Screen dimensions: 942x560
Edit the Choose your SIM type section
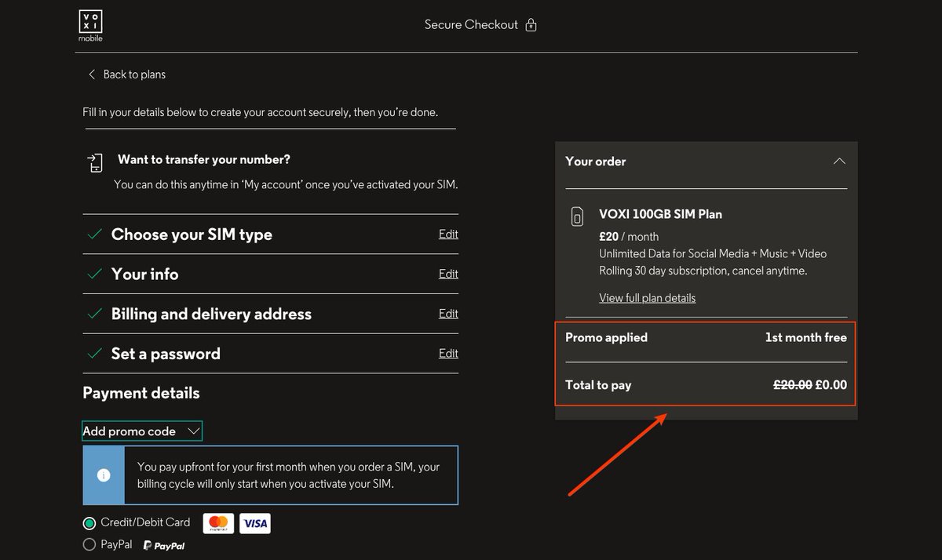tap(448, 234)
